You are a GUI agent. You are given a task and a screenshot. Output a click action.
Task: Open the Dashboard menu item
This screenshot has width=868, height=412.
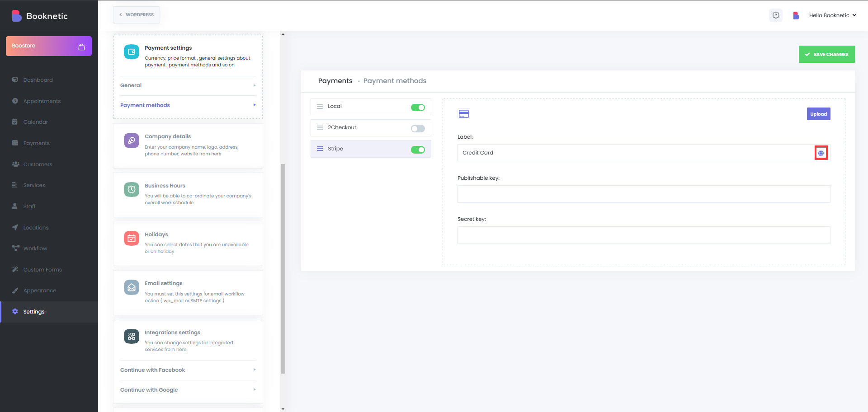[49, 80]
